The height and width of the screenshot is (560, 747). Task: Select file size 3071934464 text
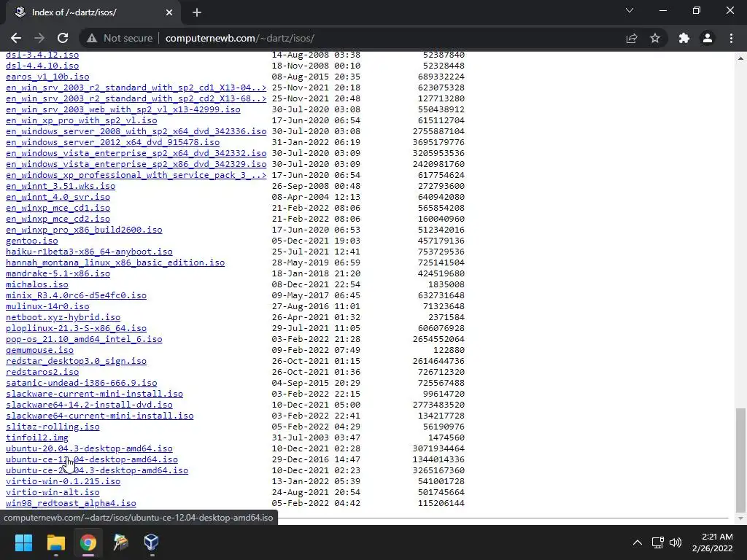tap(438, 448)
